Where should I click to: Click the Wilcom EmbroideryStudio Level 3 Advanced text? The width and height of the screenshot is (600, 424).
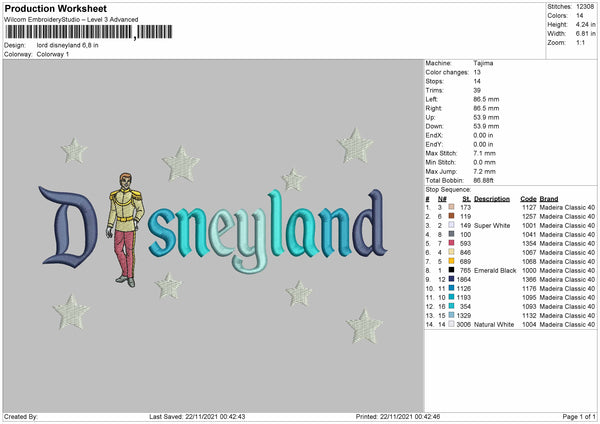[x=71, y=20]
